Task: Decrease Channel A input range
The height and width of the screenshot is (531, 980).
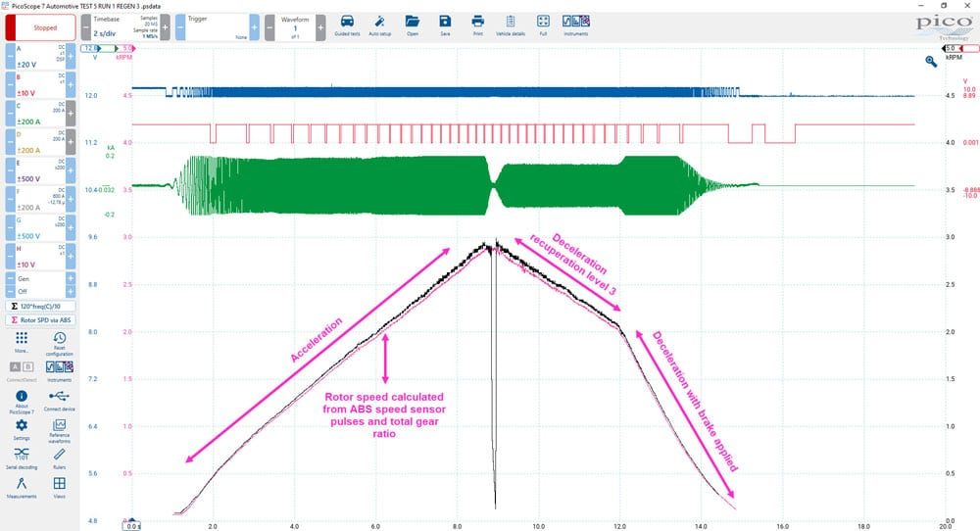Action: tap(11, 56)
